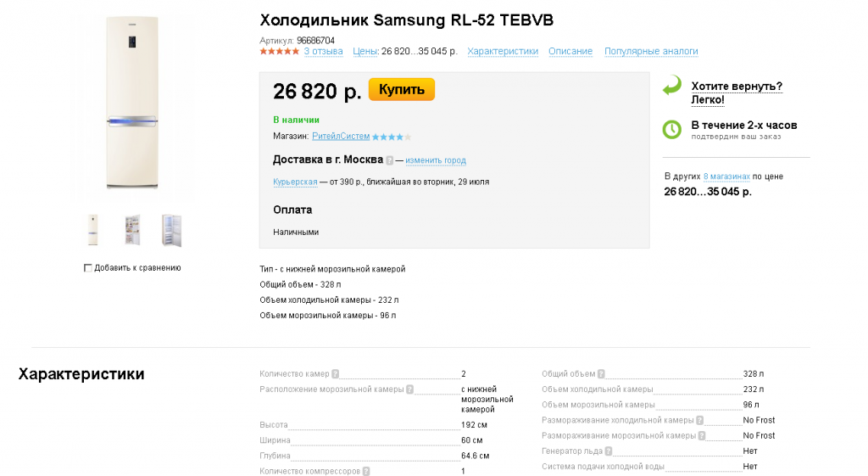The width and height of the screenshot is (868, 476).
Task: Click the orange product rating stars
Action: click(x=279, y=51)
